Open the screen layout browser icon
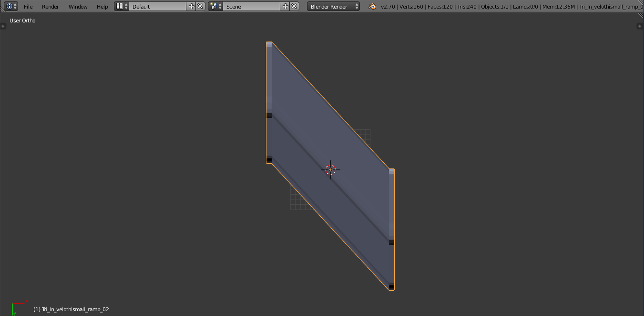Viewport: 644px width, 316px height. (x=122, y=6)
